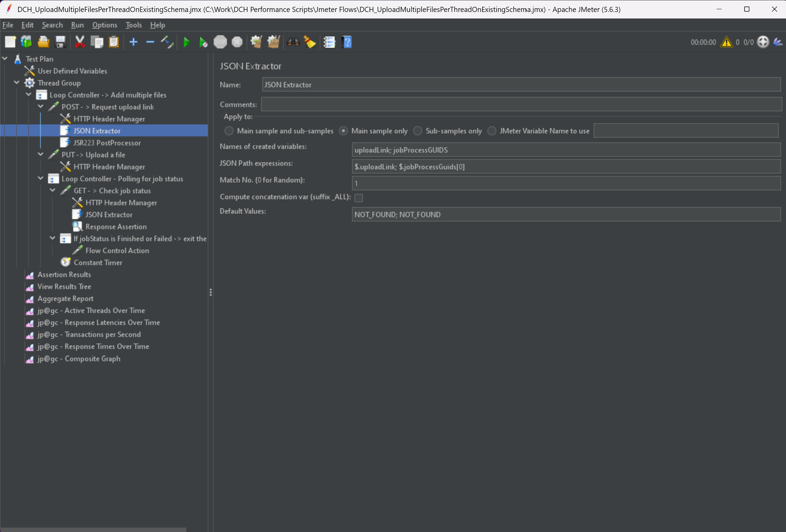Select Flow Control Action node

click(117, 250)
